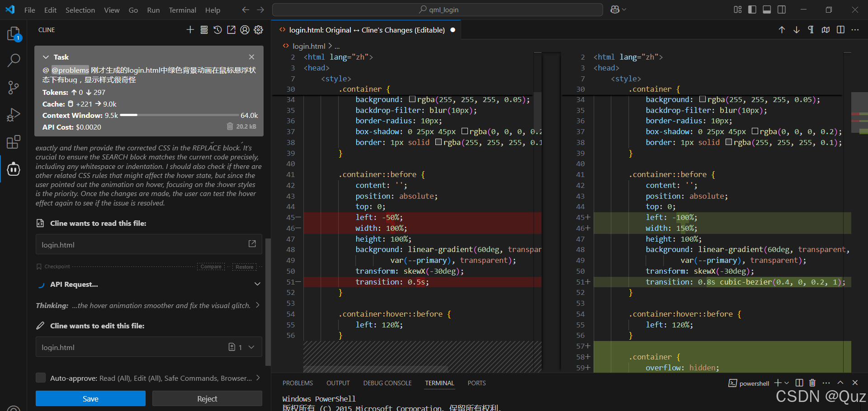
Task: Toggle the primary side bar
Action: point(752,9)
